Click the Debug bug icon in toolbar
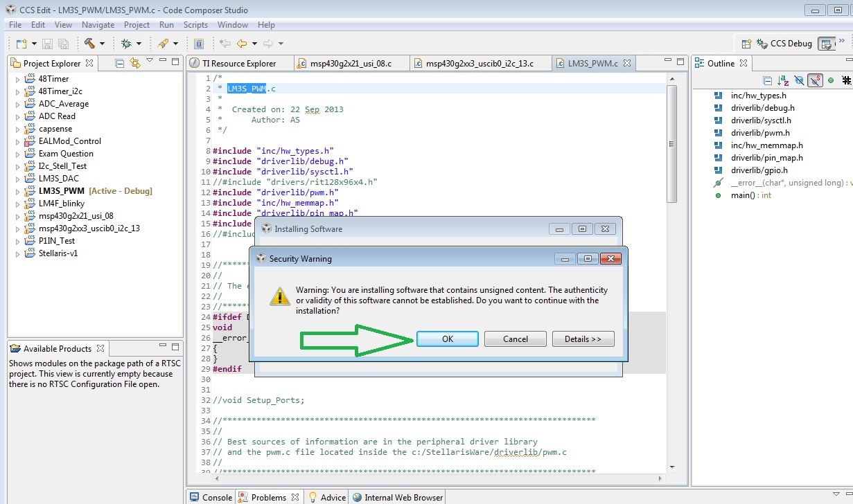The height and width of the screenshot is (504, 853). click(x=126, y=44)
